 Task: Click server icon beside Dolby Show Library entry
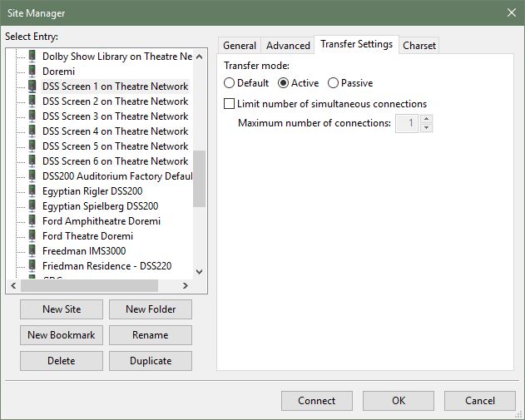(32, 57)
